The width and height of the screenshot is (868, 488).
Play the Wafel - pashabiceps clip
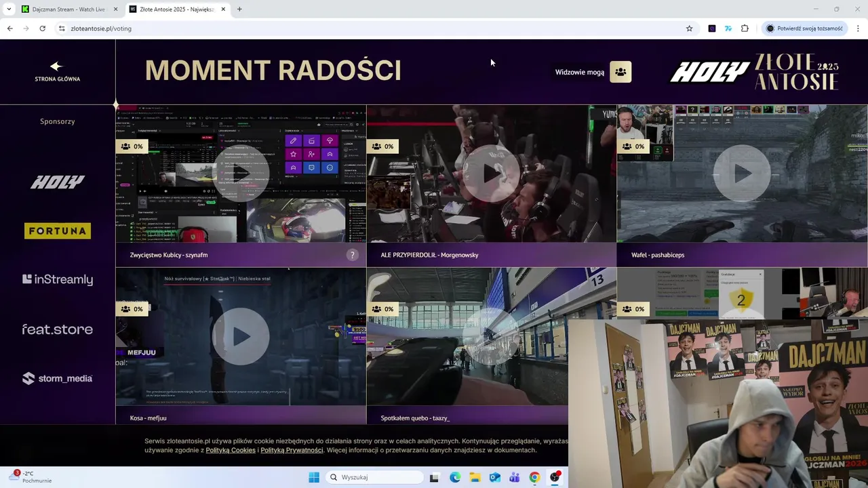pyautogui.click(x=743, y=173)
